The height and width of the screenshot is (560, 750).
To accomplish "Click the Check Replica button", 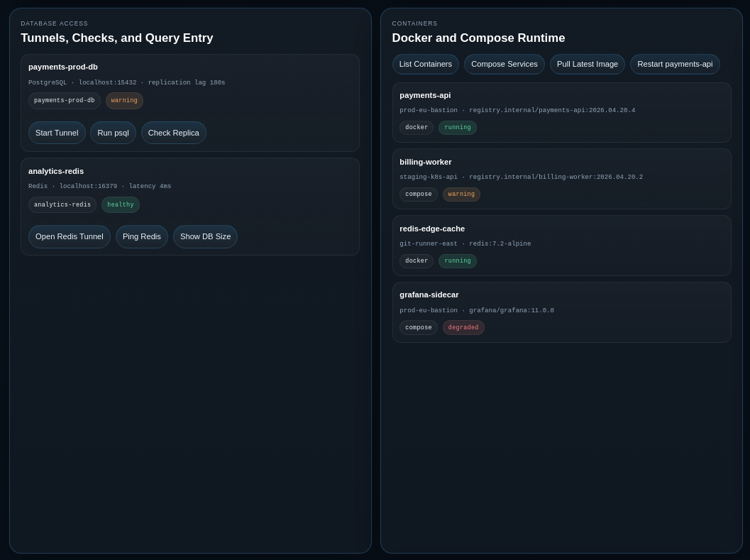I will click(x=173, y=133).
